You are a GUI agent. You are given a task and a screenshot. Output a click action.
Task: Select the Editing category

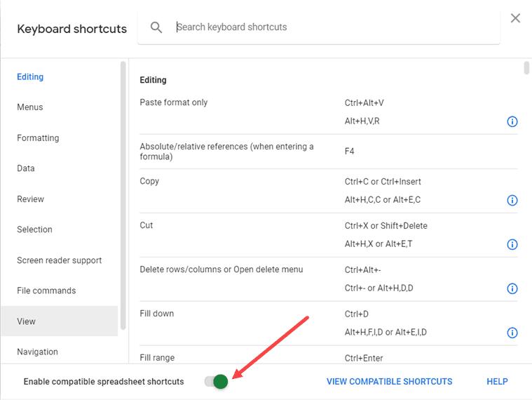(30, 76)
